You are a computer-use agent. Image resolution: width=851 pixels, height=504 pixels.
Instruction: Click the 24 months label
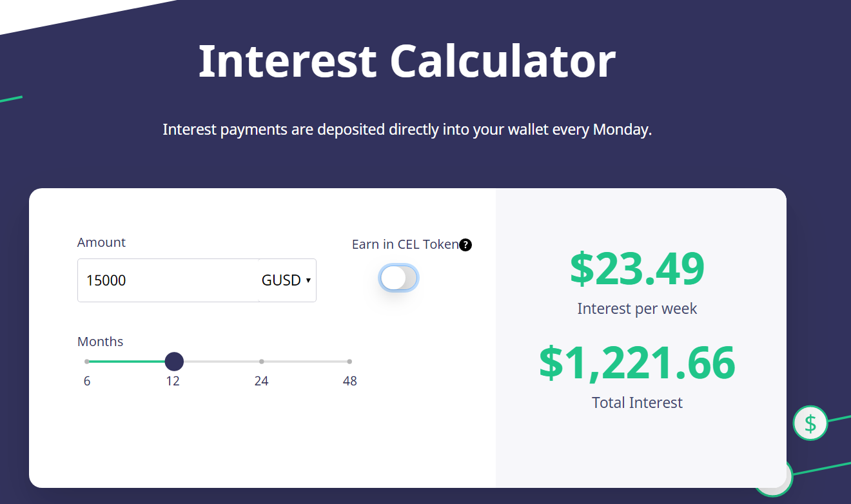[x=261, y=381]
